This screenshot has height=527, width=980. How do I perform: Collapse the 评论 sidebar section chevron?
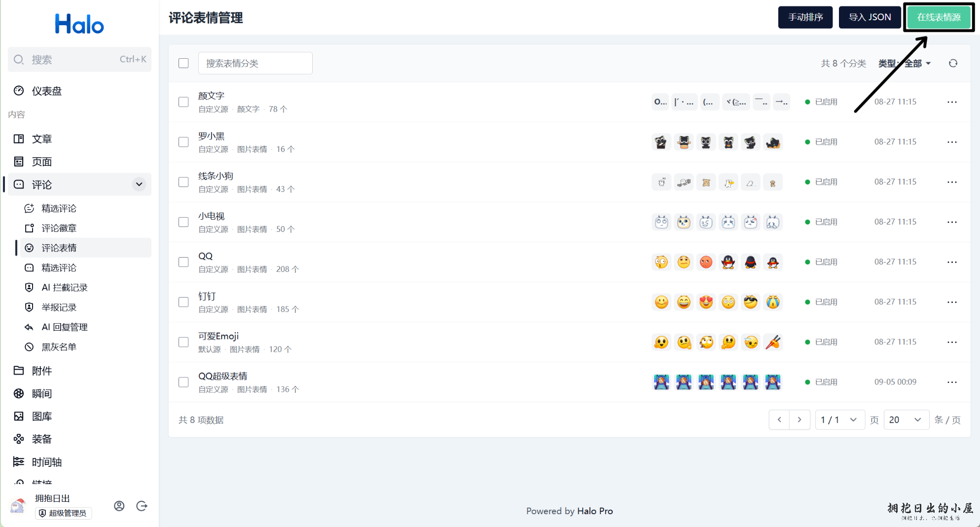[139, 185]
